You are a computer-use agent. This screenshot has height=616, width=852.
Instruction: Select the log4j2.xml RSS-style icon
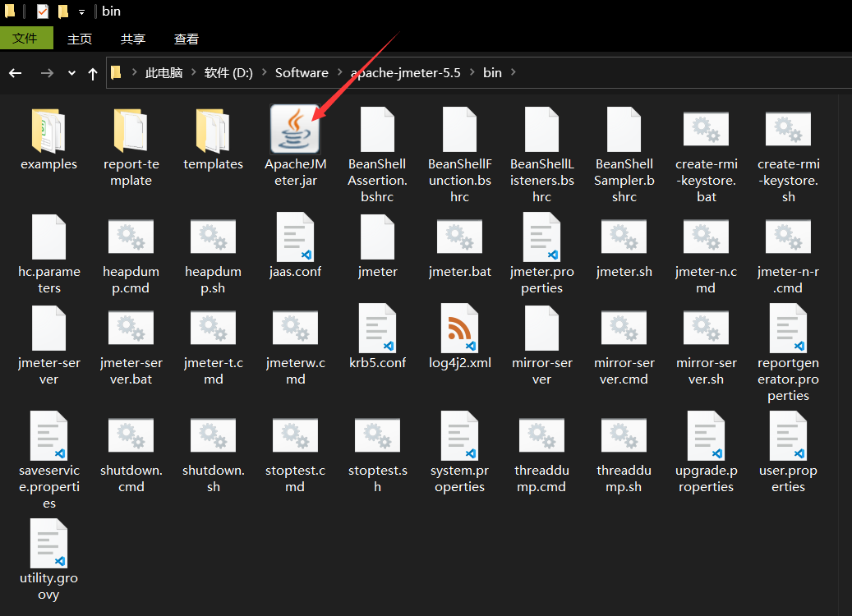click(x=459, y=328)
